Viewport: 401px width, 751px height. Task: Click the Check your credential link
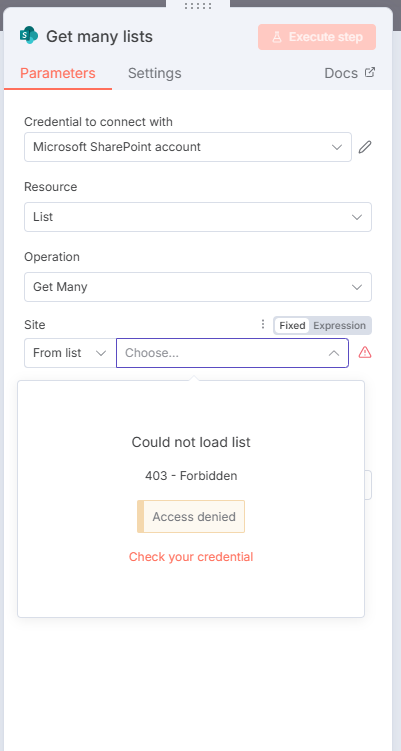click(x=191, y=557)
